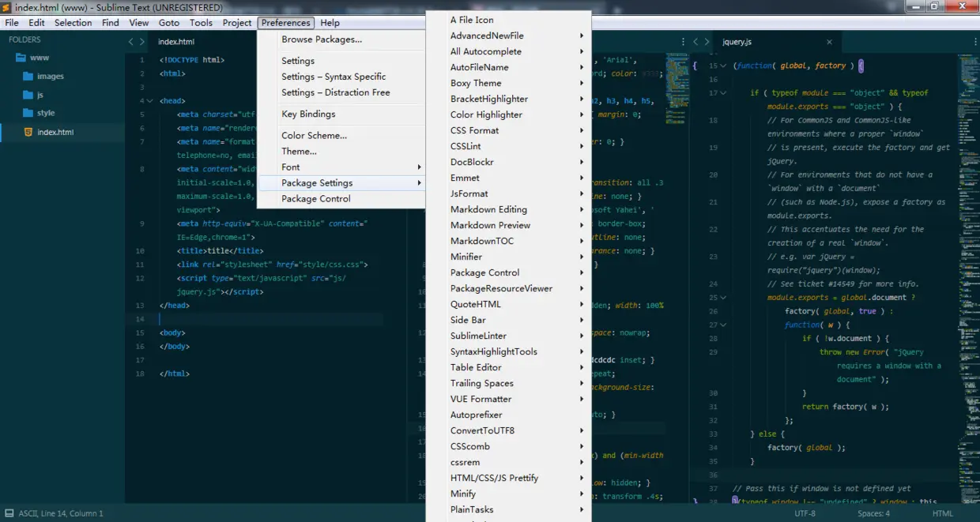Close the jquery.js tab
The image size is (980, 522).
point(829,42)
